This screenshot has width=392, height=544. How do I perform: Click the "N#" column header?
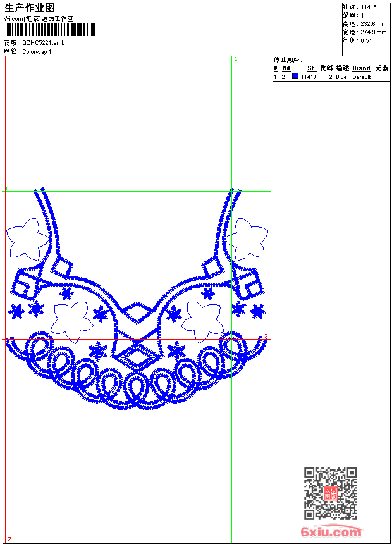tap(286, 68)
